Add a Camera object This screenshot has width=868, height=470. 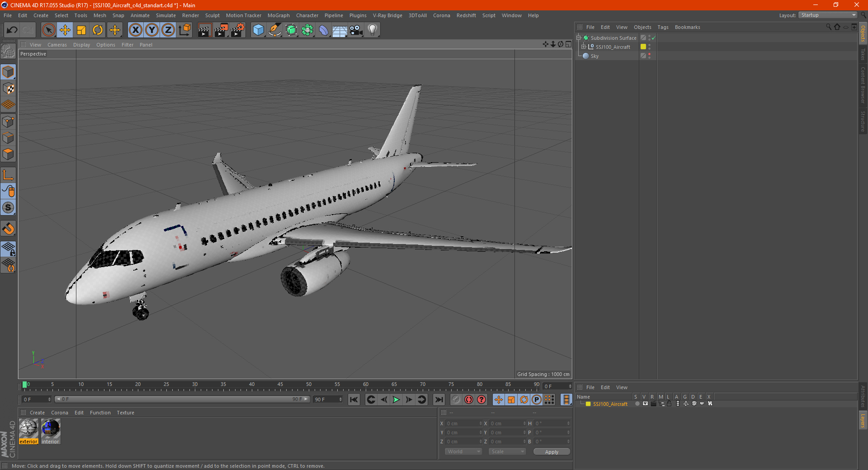[356, 30]
